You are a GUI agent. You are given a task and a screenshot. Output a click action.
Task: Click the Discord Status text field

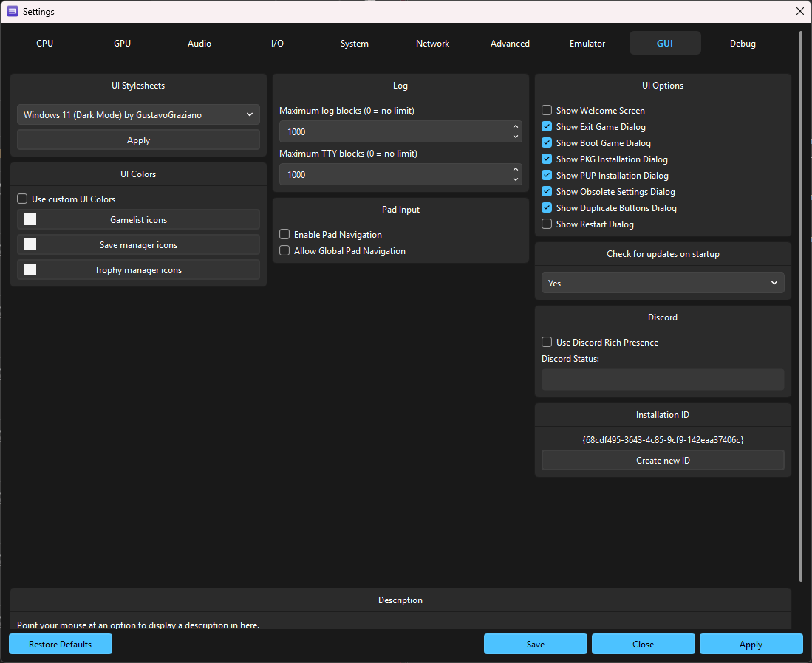coord(663,379)
